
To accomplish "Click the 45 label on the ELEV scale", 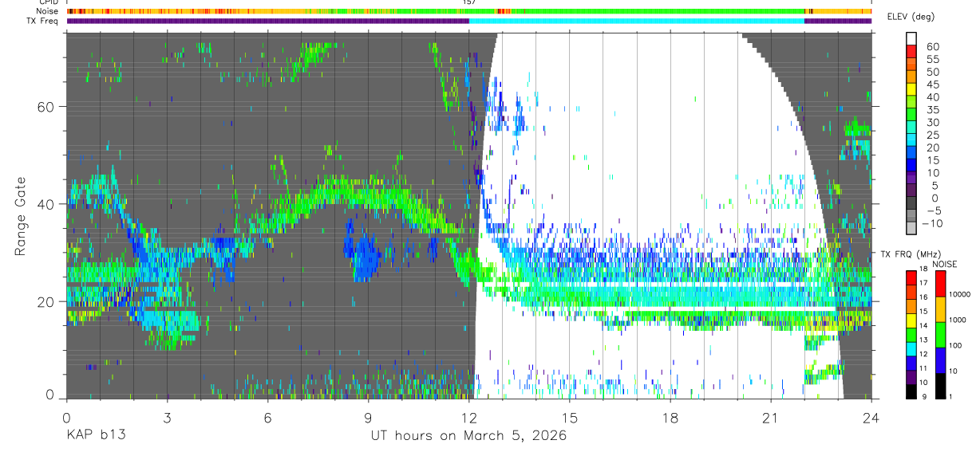I will (932, 85).
